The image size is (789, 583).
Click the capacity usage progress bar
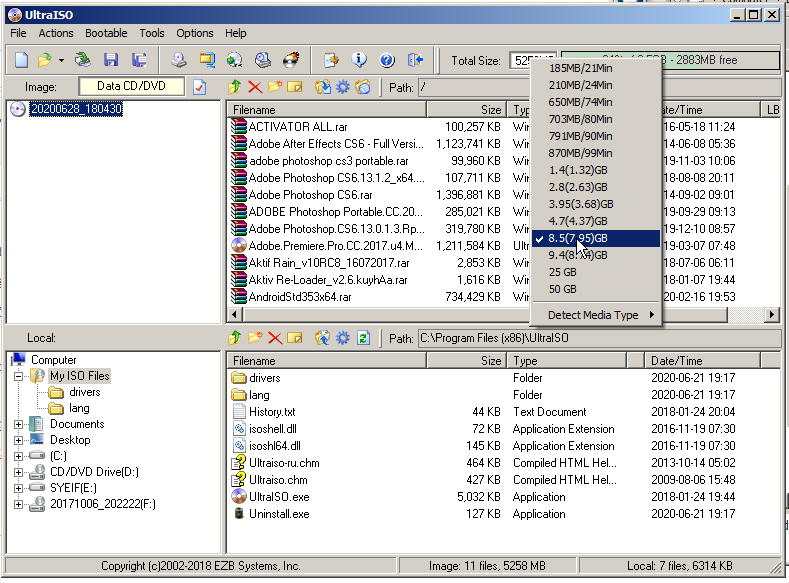coord(671,60)
